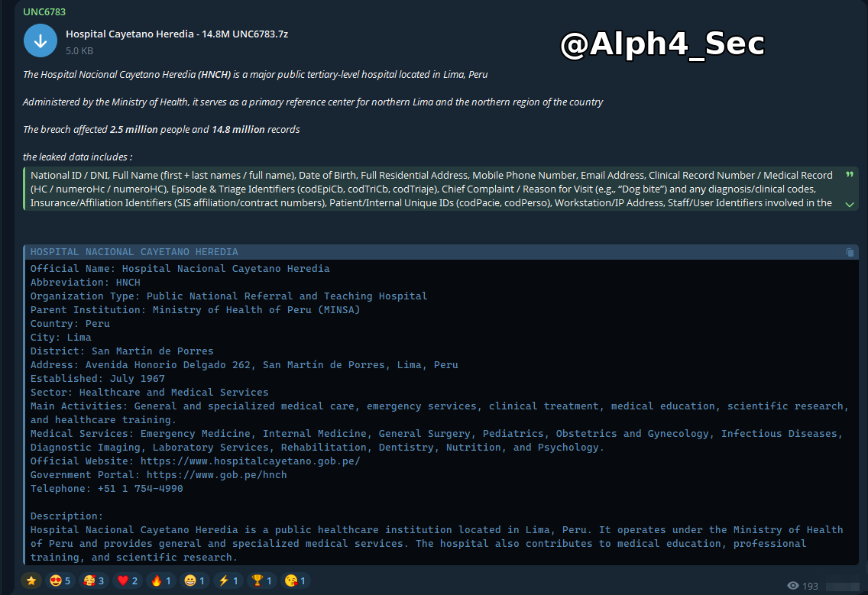Click the bold (HNCH) text in message

tap(214, 75)
